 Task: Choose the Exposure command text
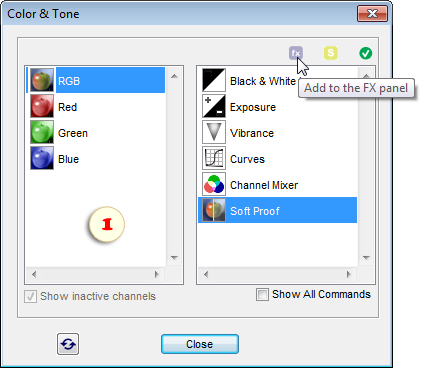click(253, 107)
